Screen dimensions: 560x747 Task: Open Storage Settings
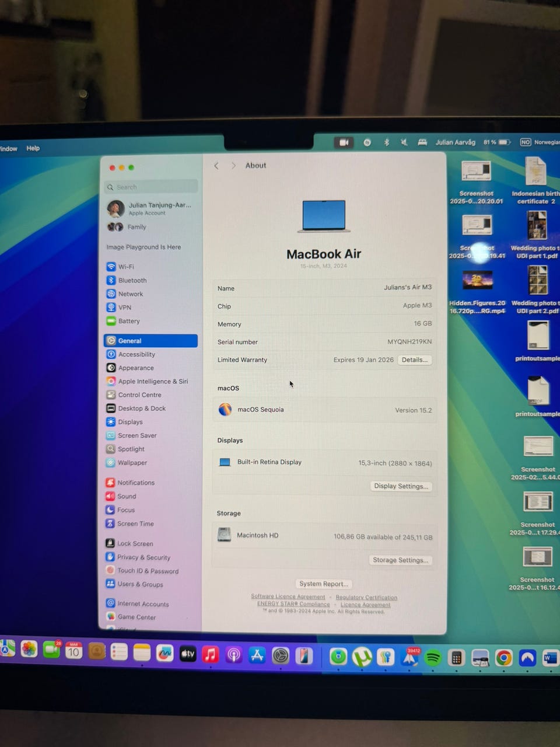coord(401,560)
